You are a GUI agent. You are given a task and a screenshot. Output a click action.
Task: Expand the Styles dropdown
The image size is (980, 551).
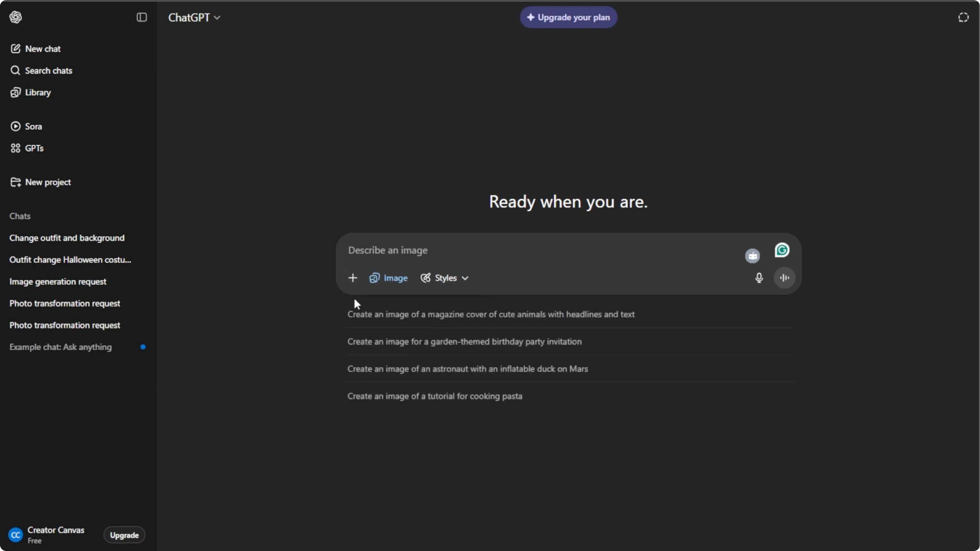[444, 278]
